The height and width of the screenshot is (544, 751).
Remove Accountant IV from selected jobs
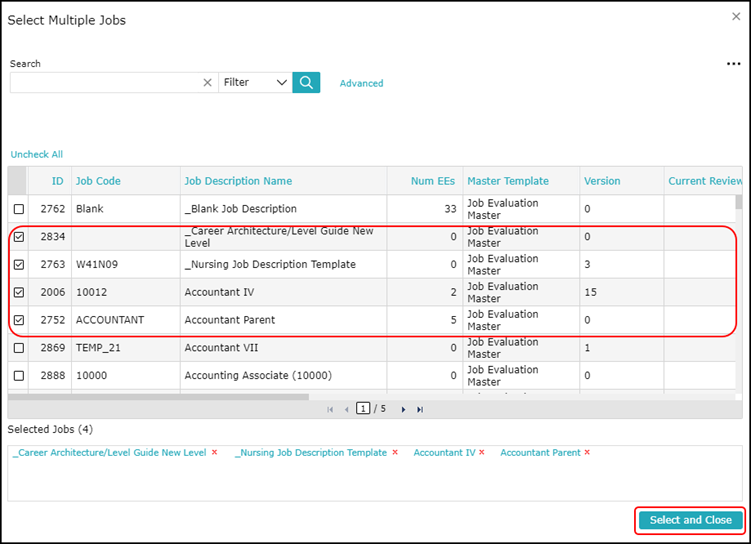(482, 452)
